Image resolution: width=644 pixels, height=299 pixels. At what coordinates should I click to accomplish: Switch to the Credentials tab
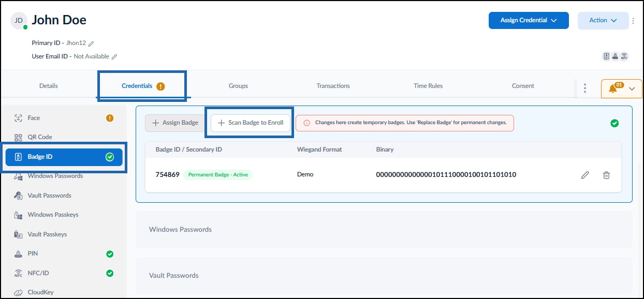click(143, 86)
